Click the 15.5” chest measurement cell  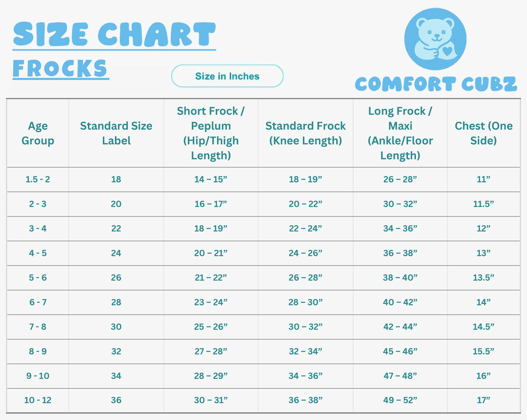pos(484,351)
